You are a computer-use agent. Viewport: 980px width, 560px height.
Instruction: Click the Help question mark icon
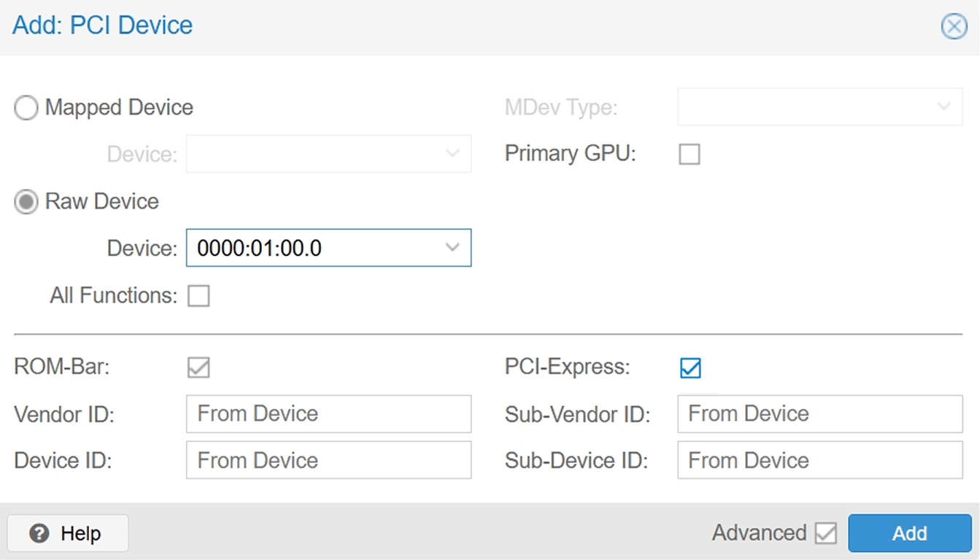[39, 534]
